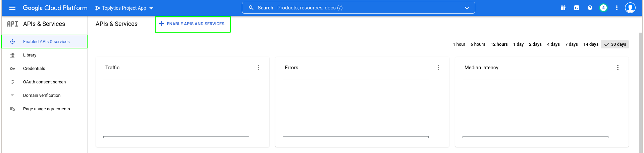Open Credentials via its key icon

pyautogui.click(x=12, y=69)
